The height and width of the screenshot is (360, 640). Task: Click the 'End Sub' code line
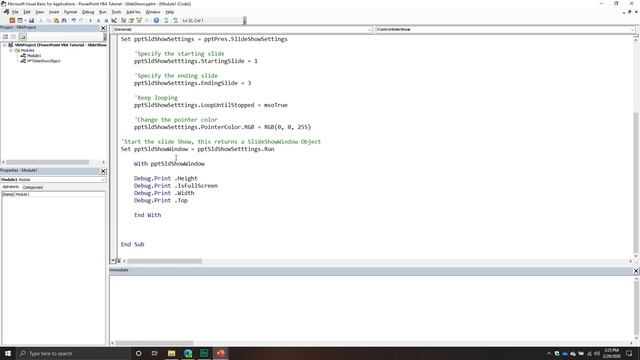coord(132,244)
